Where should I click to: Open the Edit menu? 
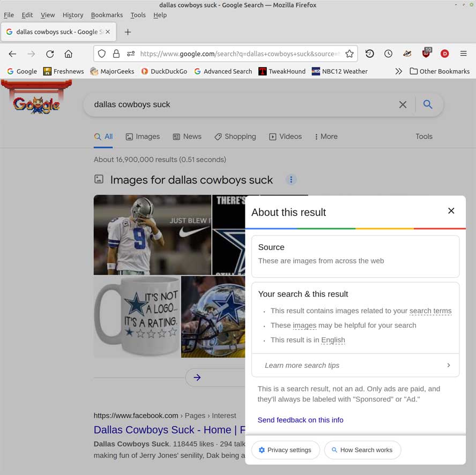[x=27, y=15]
